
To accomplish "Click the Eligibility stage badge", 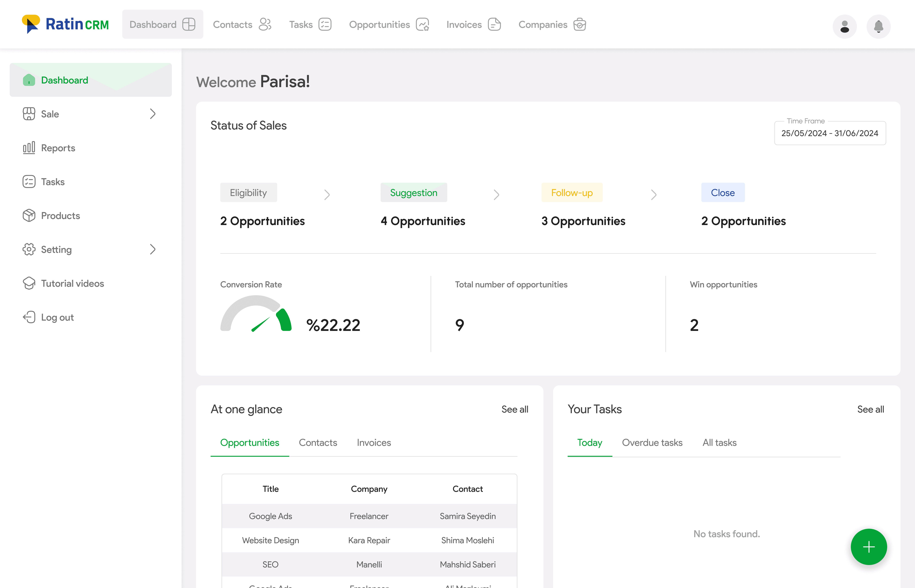I will [248, 192].
